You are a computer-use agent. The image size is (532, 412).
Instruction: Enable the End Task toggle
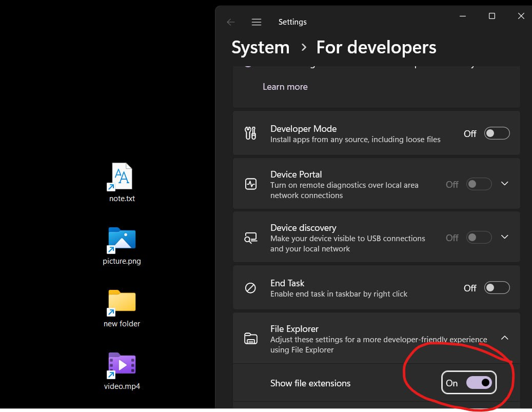pyautogui.click(x=497, y=288)
